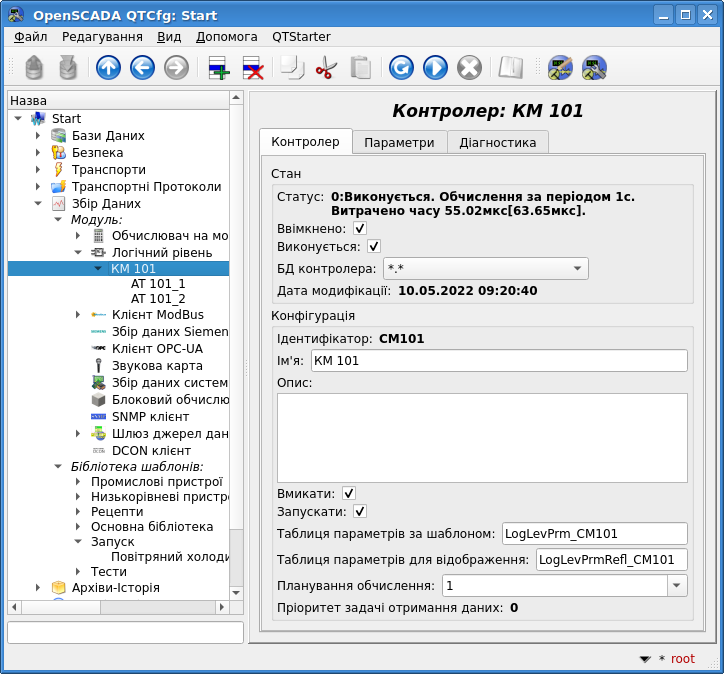Expand the Транспорти tree node
Screen dimensions: 724x674
(x=38, y=169)
